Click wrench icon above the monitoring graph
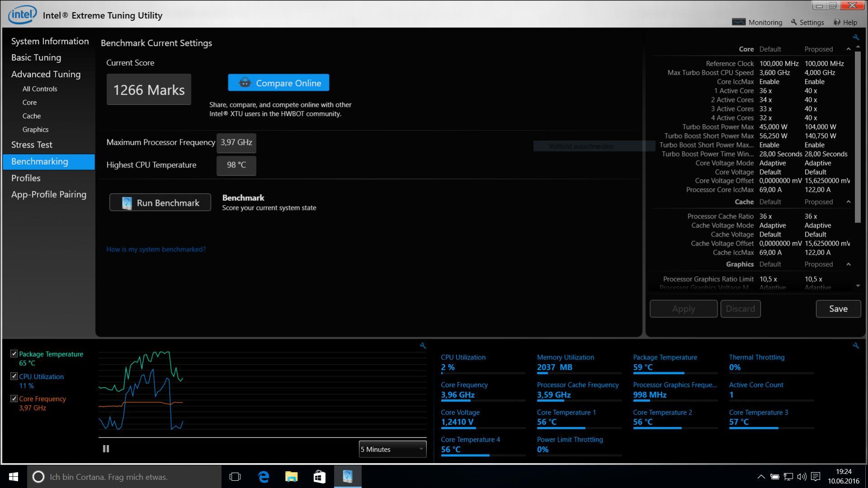Viewport: 868px width, 488px height. (x=423, y=346)
